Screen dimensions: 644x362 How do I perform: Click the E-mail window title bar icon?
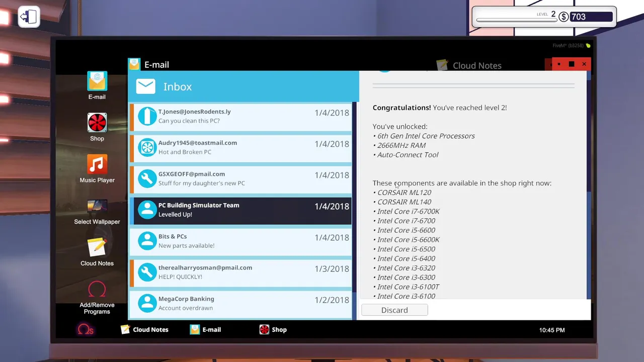134,64
